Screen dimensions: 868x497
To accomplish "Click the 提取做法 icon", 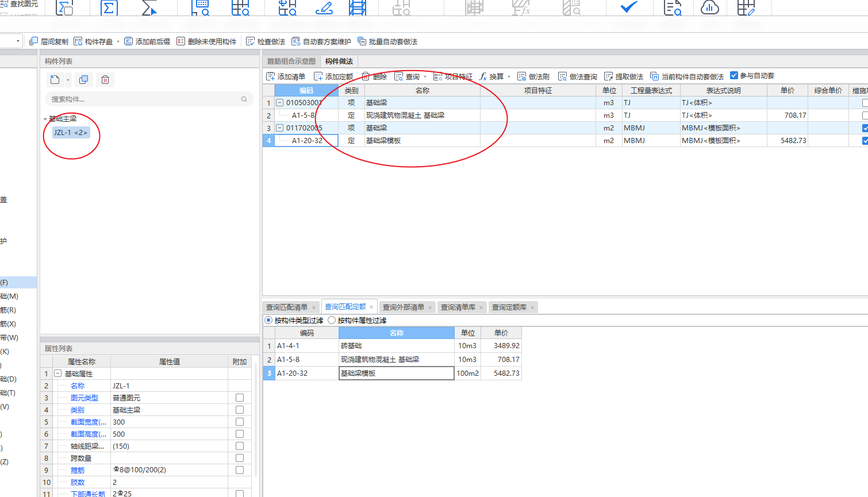I will (609, 76).
